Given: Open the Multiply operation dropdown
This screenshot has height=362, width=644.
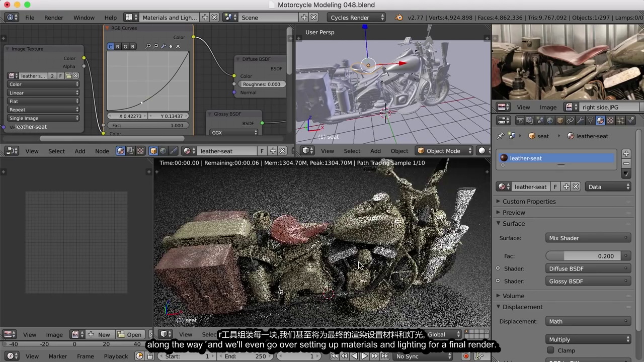Looking at the screenshot, I should [x=588, y=339].
